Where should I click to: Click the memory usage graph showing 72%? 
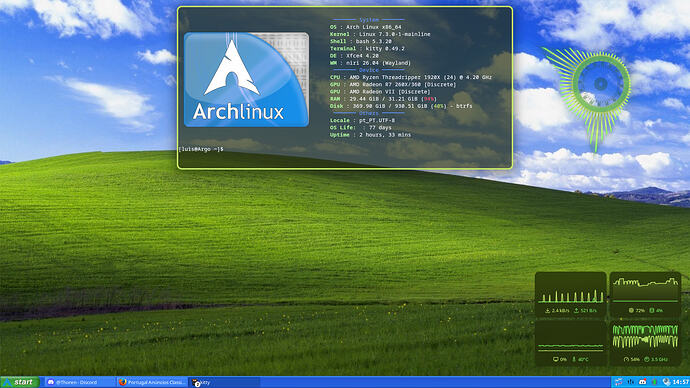645,294
